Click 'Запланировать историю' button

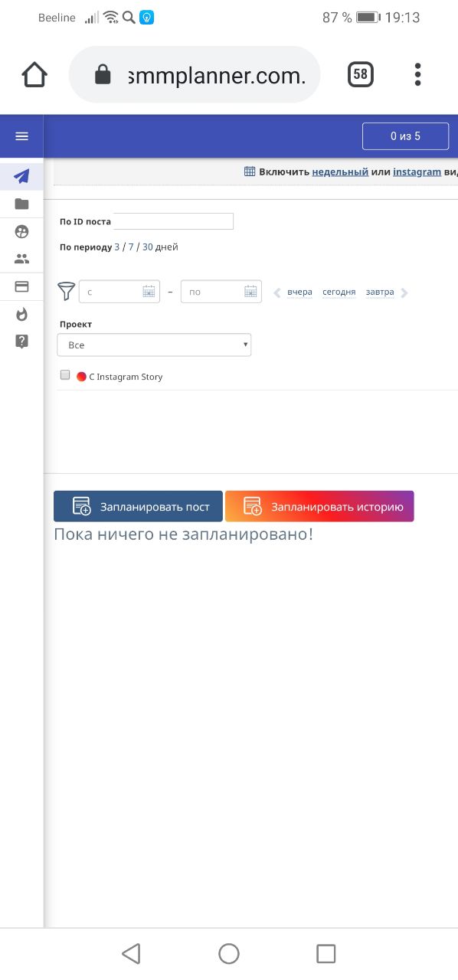319,507
